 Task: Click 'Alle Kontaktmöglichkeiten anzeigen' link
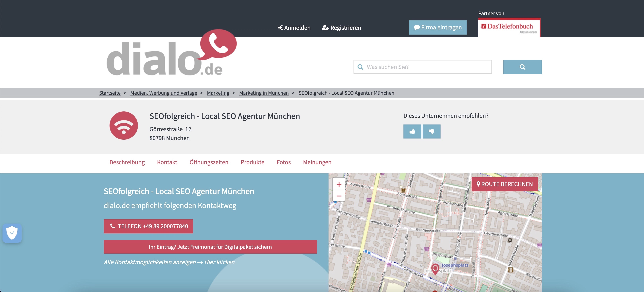(169, 262)
